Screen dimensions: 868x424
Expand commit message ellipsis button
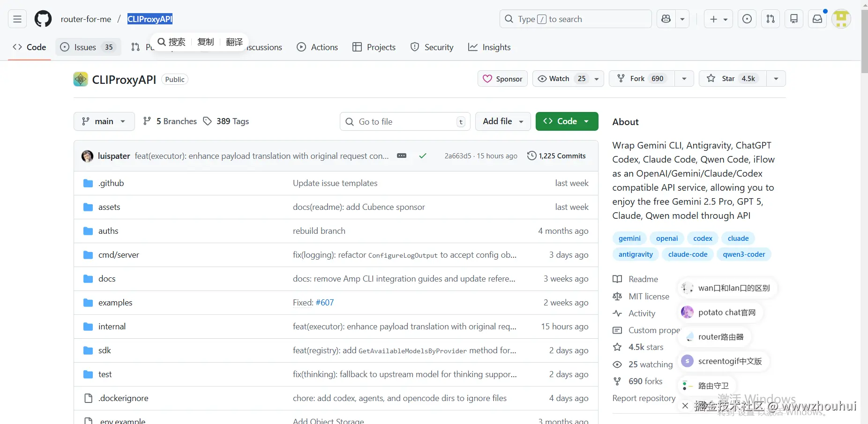click(402, 156)
